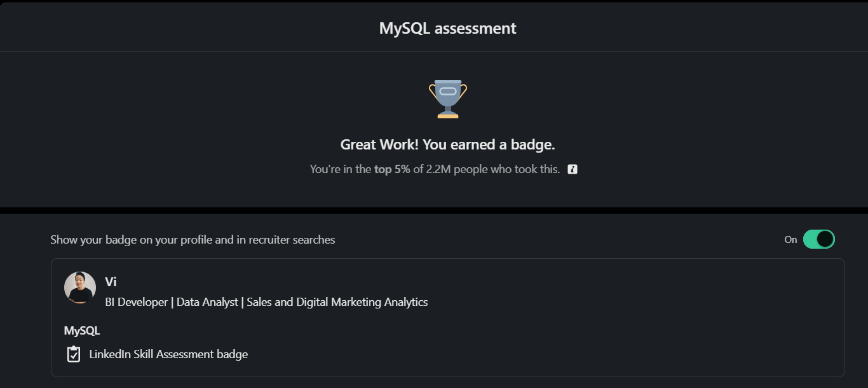Click the "MySQL assessment" page title

[x=447, y=29]
